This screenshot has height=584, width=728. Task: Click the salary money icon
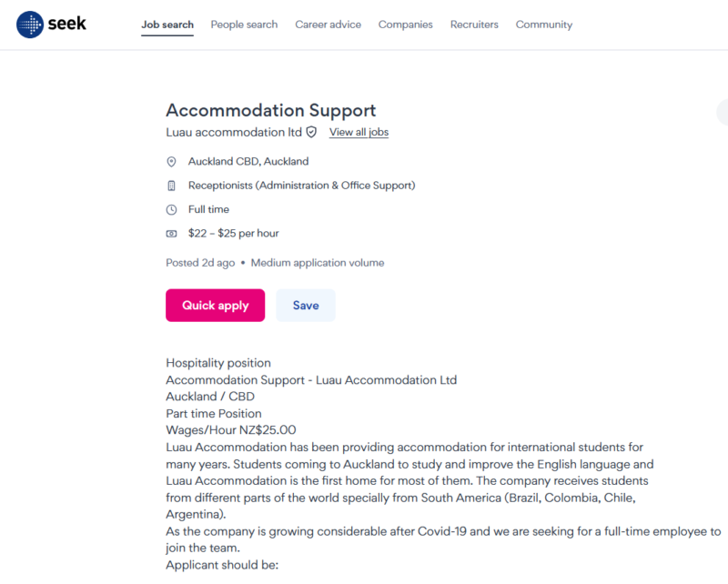pos(171,234)
